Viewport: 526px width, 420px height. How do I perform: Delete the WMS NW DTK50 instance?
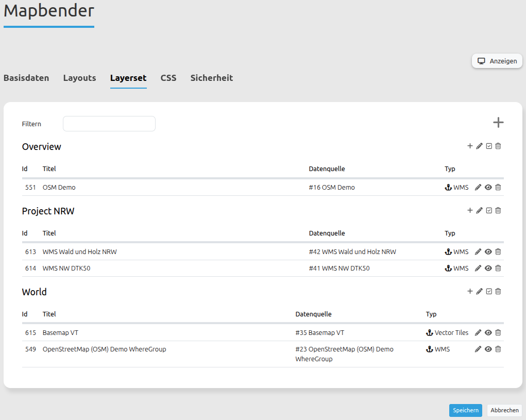click(x=498, y=268)
